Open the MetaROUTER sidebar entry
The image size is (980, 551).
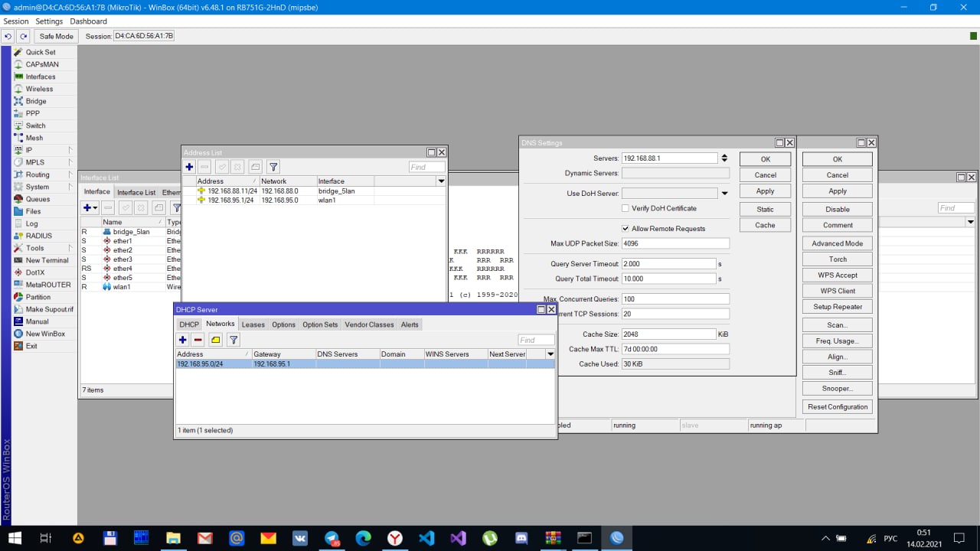coord(48,285)
